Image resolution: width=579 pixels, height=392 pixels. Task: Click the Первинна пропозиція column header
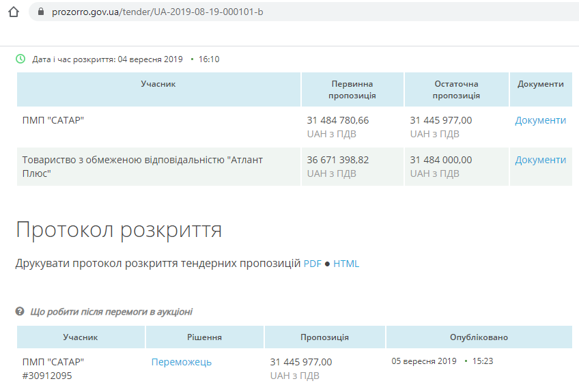click(x=352, y=89)
